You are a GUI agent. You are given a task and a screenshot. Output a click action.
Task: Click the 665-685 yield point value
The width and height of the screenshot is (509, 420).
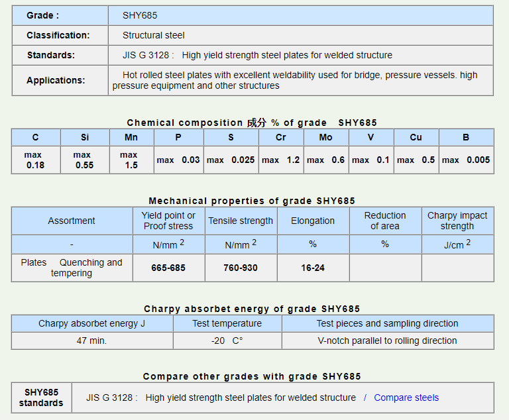pos(168,268)
